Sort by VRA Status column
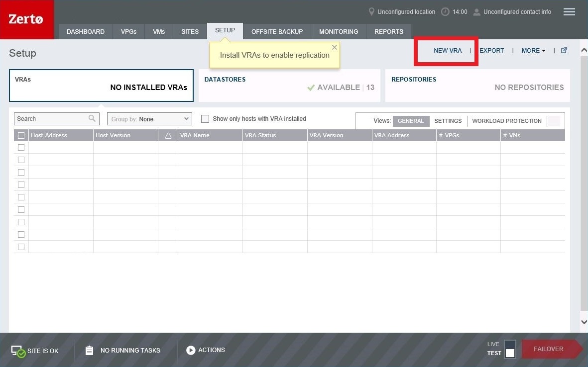Image resolution: width=588 pixels, height=367 pixels. pyautogui.click(x=275, y=136)
